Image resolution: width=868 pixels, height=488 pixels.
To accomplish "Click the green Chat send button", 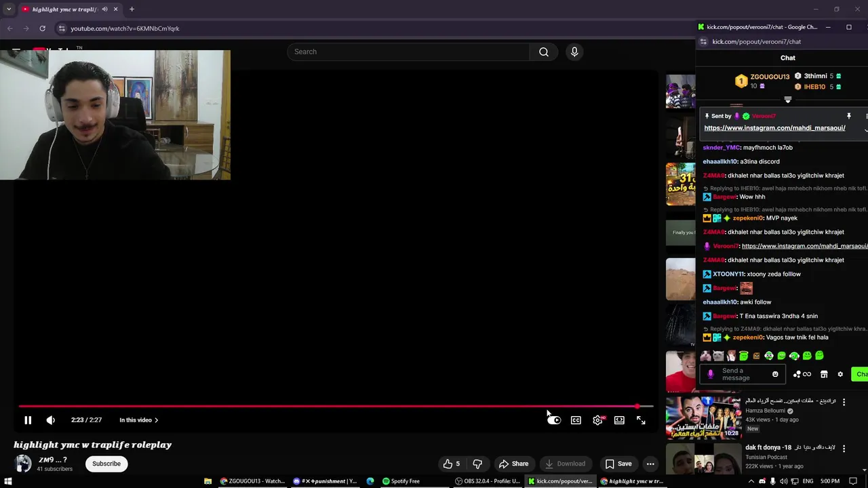I will 860,374.
